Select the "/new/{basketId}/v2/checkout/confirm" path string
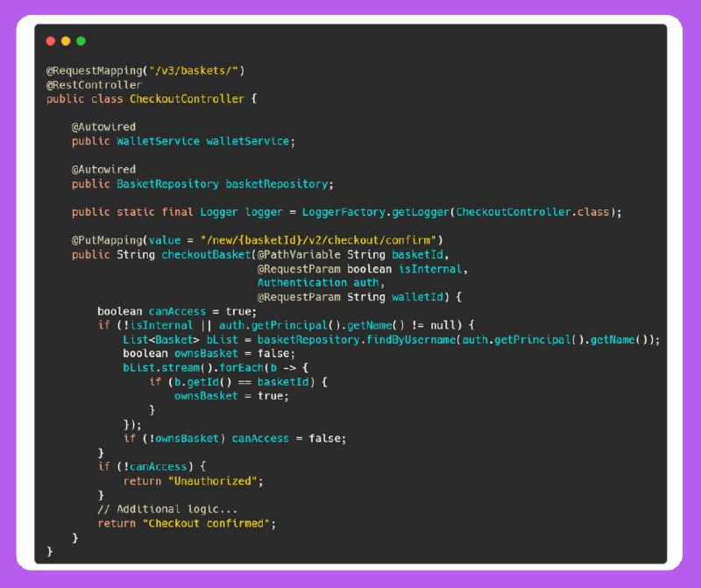This screenshot has height=588, width=701. click(x=318, y=240)
